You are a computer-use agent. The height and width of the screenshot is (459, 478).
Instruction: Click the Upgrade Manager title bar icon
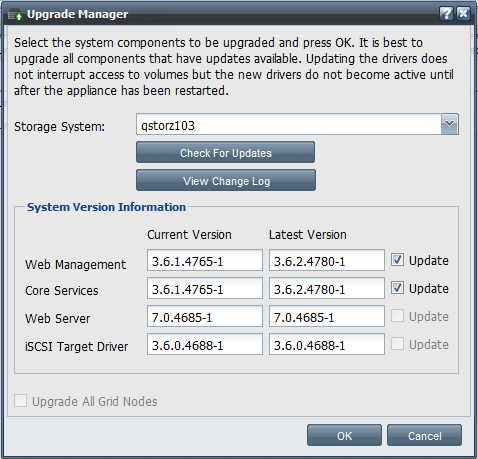click(15, 15)
